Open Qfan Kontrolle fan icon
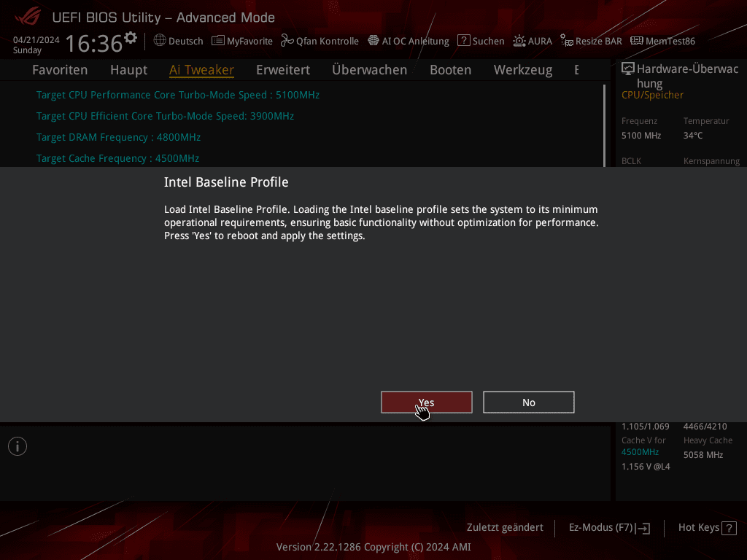747x560 pixels. pos(287,41)
